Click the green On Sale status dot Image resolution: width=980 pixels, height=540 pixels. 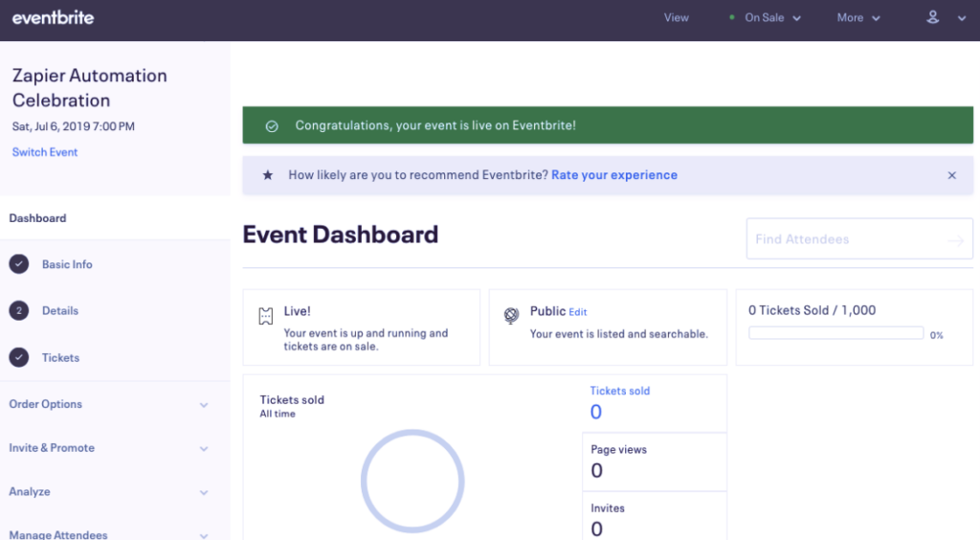(731, 17)
